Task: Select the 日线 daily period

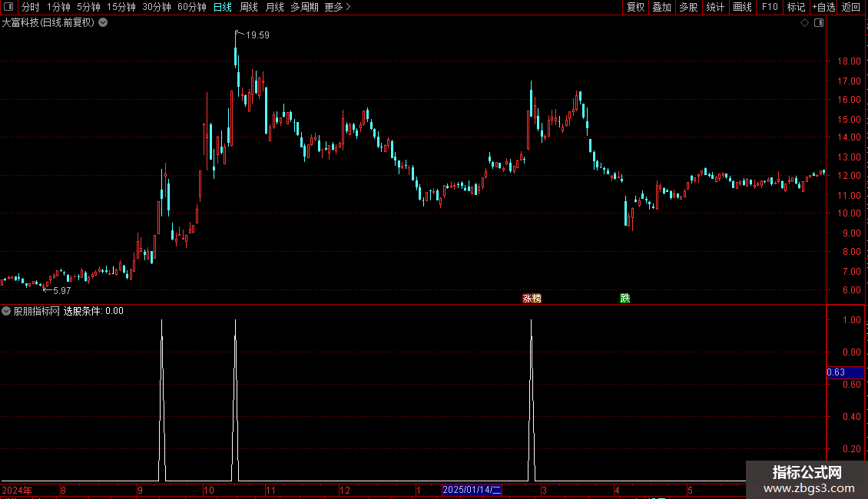Action: point(223,7)
